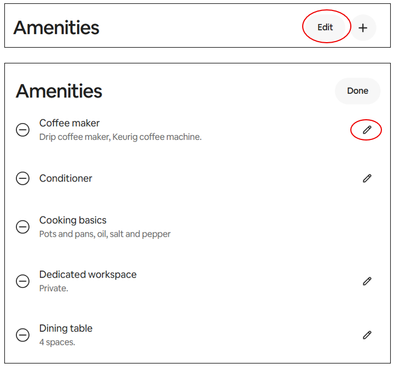Open pencil editor for Conditioner
The width and height of the screenshot is (400, 369).
tap(367, 178)
